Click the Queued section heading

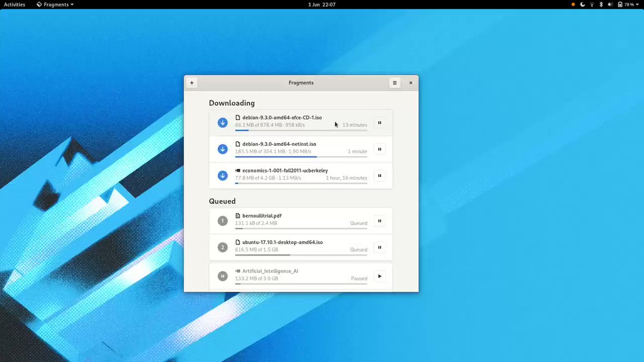pyautogui.click(x=222, y=201)
